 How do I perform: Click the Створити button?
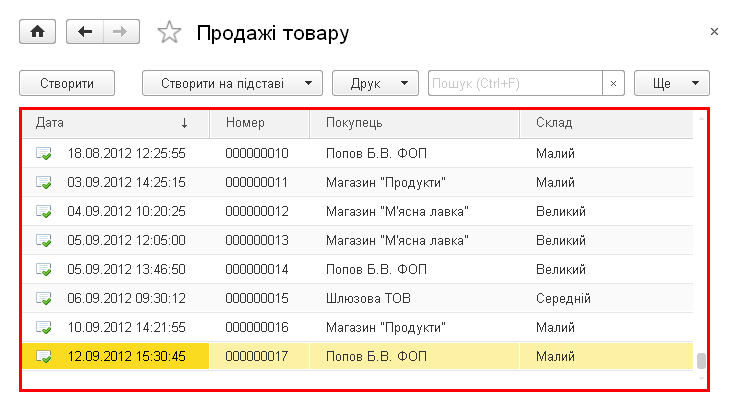click(x=67, y=84)
